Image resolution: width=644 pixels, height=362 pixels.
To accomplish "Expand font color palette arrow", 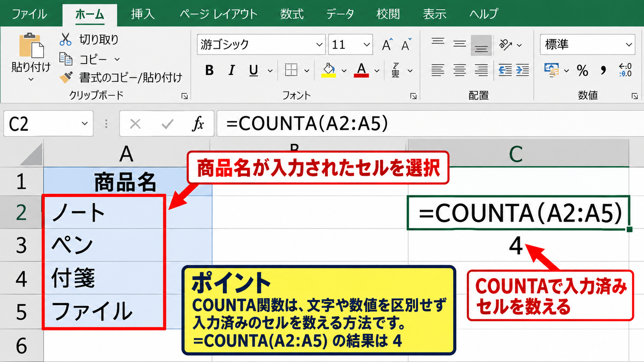I will coord(377,71).
